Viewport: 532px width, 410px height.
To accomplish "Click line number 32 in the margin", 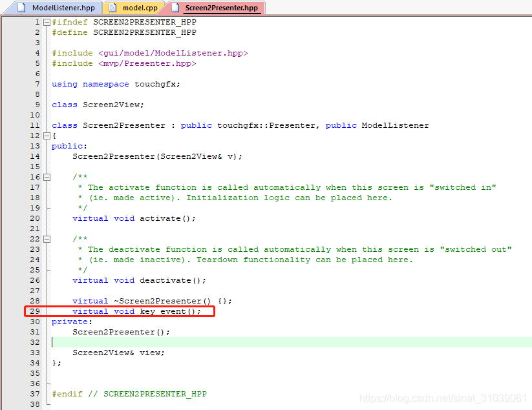I will tap(35, 342).
